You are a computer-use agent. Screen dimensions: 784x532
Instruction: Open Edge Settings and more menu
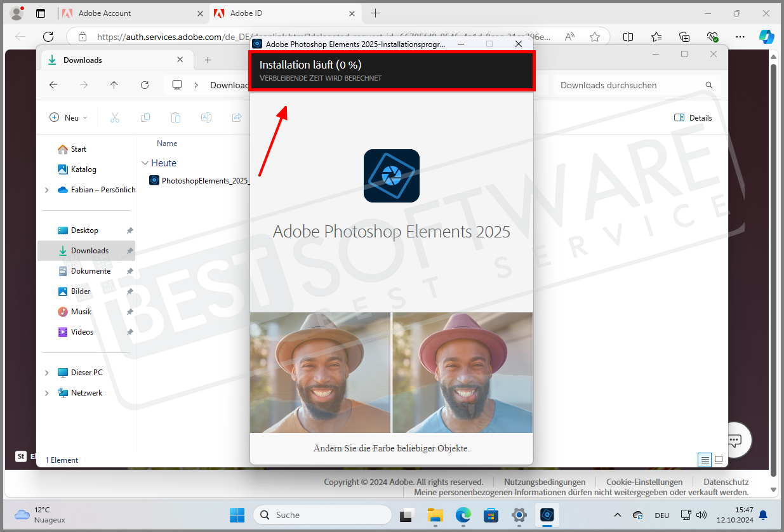coord(740,37)
